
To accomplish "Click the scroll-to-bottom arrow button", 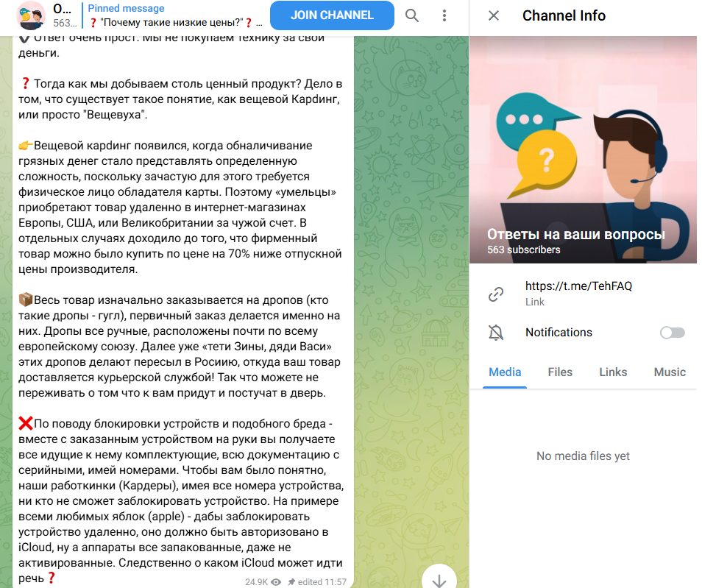I will click(x=439, y=579).
